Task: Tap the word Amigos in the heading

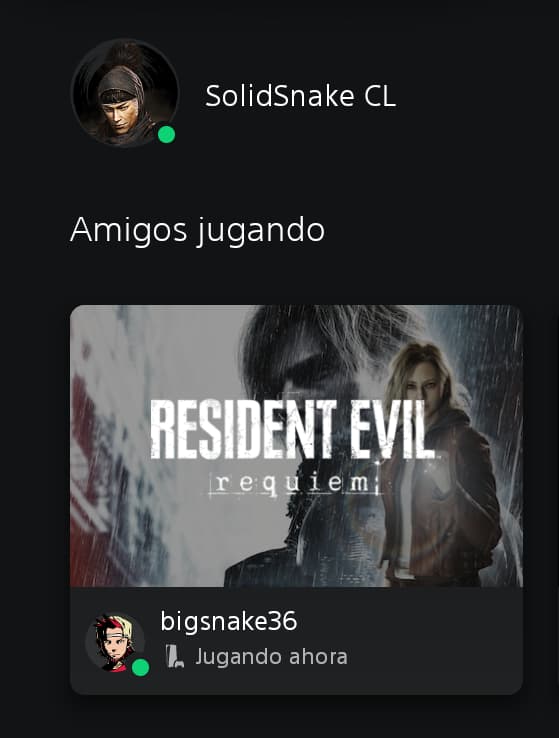Action: [x=128, y=230]
